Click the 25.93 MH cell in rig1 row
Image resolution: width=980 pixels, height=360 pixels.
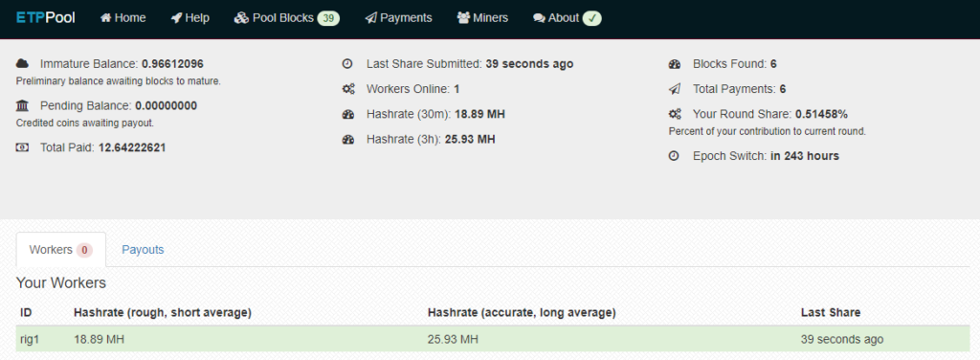453,339
